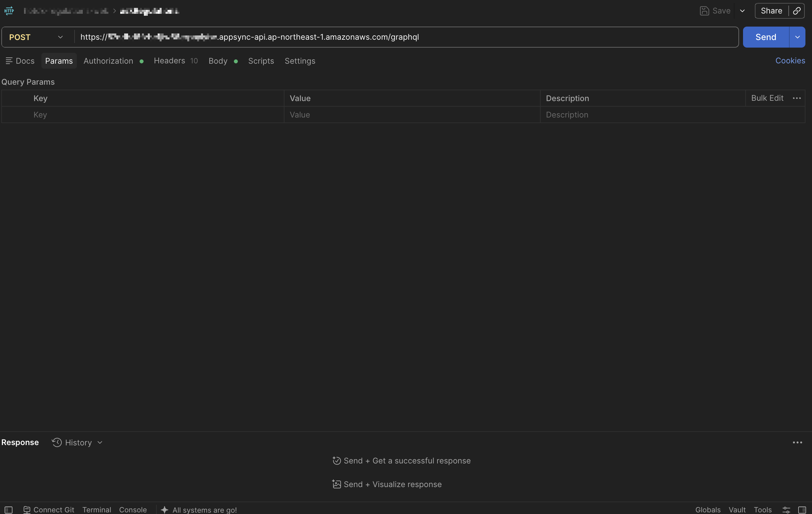Viewport: 812px width, 514px height.
Task: Click the HTTP request type icon
Action: [9, 11]
